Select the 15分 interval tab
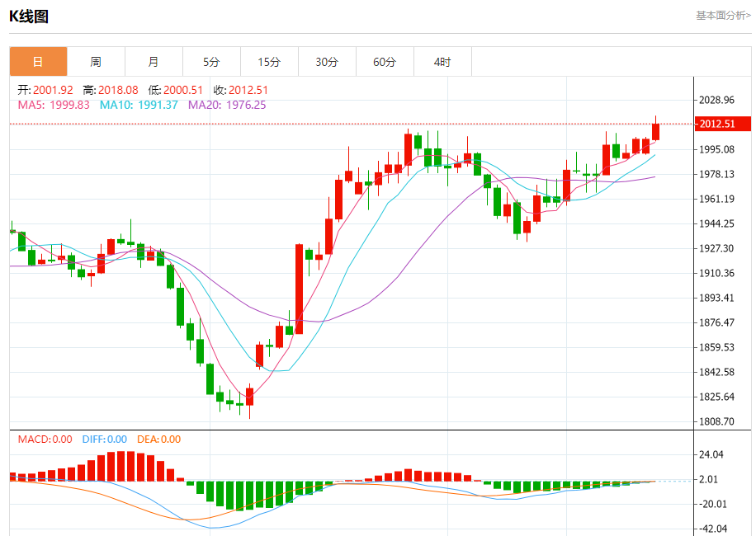Screen dimensions: 756x536 pyautogui.click(x=269, y=62)
